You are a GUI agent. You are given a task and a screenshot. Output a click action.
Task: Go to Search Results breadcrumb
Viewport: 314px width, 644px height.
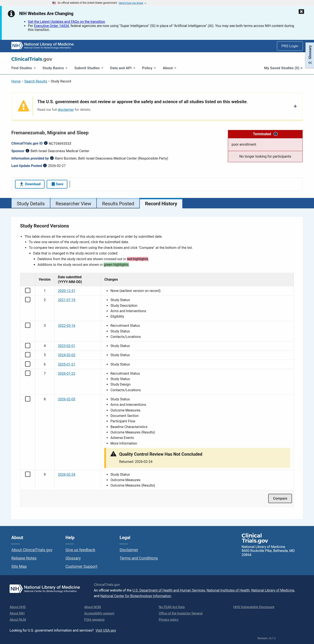click(x=36, y=81)
